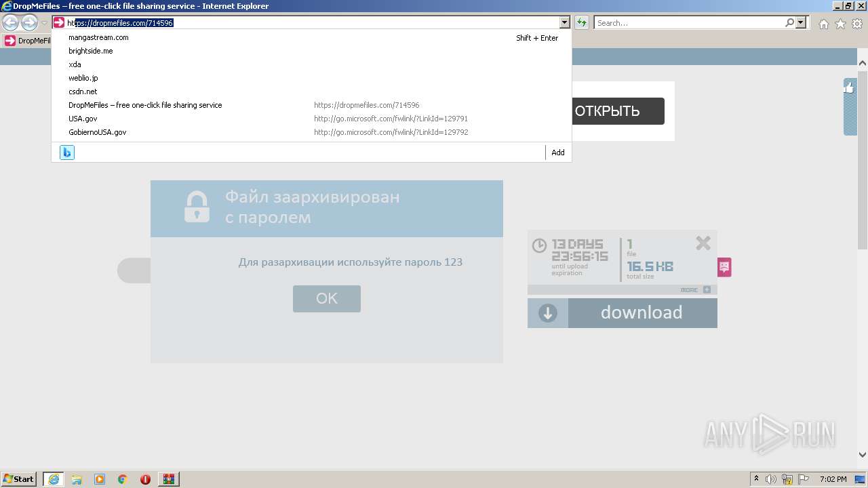Choose xda suggestion
Viewport: 868px width, 488px height.
point(311,64)
